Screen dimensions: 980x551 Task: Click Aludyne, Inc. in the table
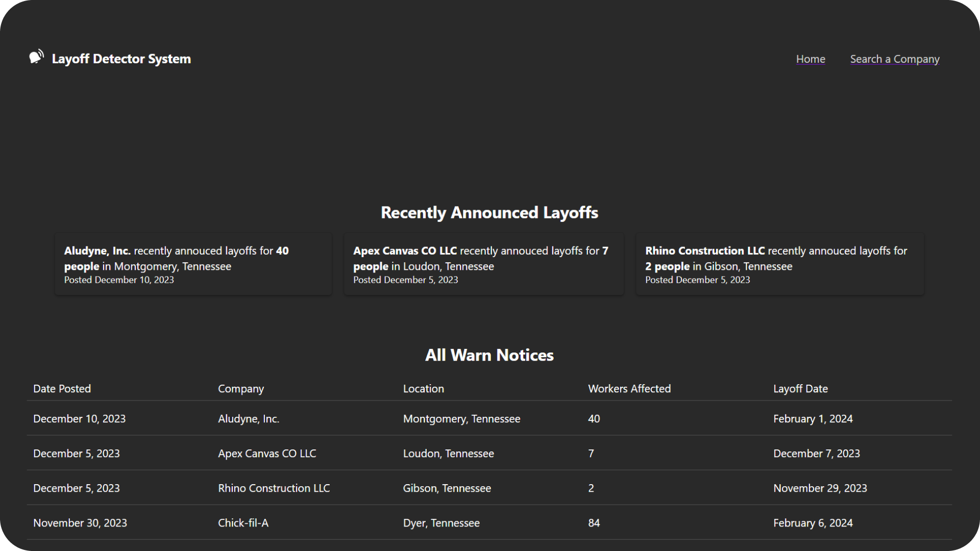click(x=248, y=419)
